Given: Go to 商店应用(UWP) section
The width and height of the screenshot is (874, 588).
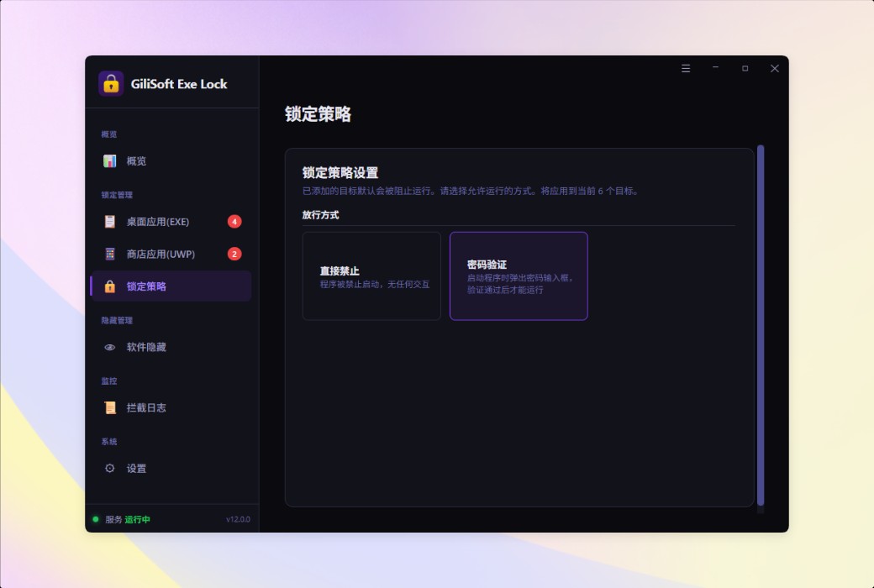Looking at the screenshot, I should pos(171,255).
